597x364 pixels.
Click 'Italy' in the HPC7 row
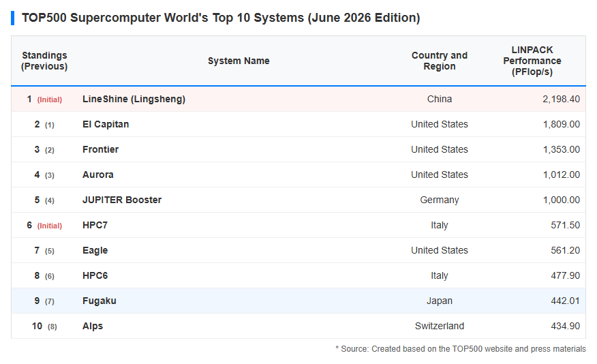coord(440,225)
